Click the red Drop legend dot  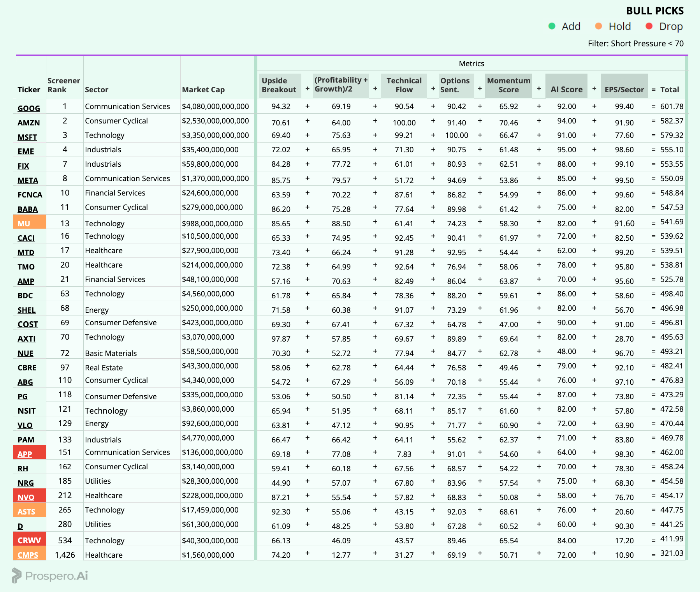point(649,26)
